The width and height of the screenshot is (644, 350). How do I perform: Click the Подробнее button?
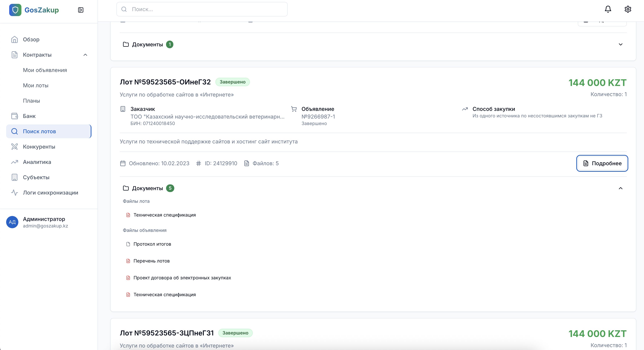click(602, 163)
